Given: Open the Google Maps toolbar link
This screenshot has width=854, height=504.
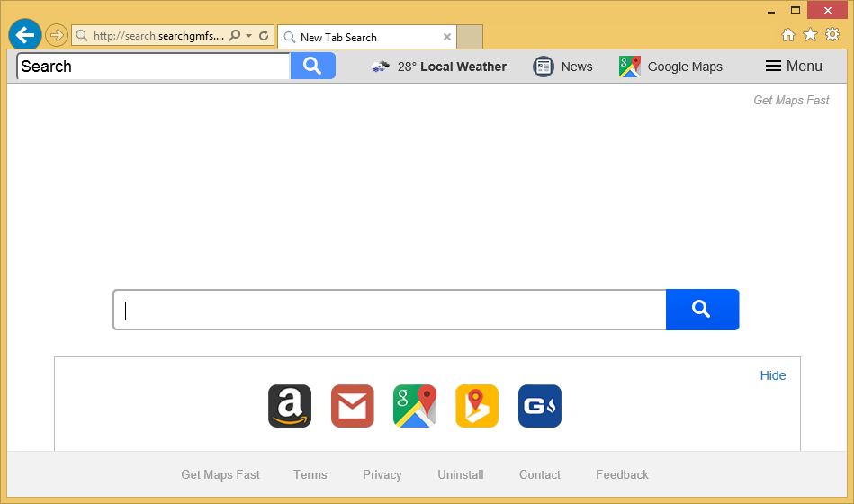Looking at the screenshot, I should (x=685, y=67).
